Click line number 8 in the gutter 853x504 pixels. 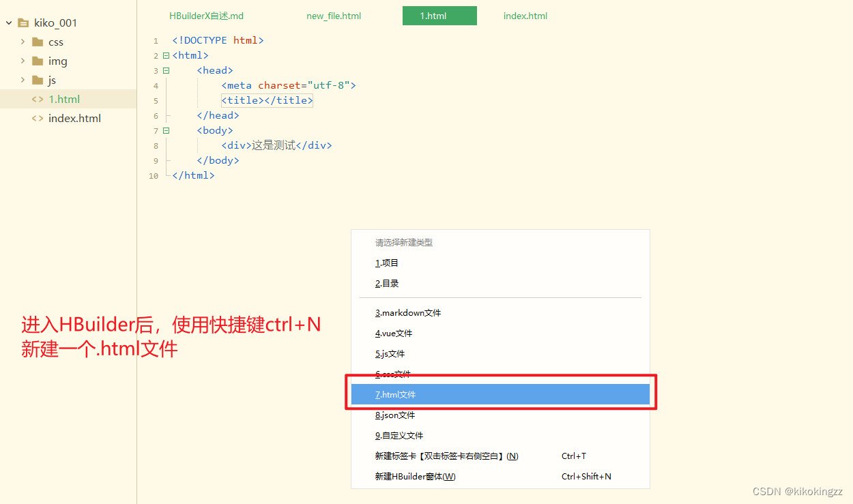(x=156, y=146)
